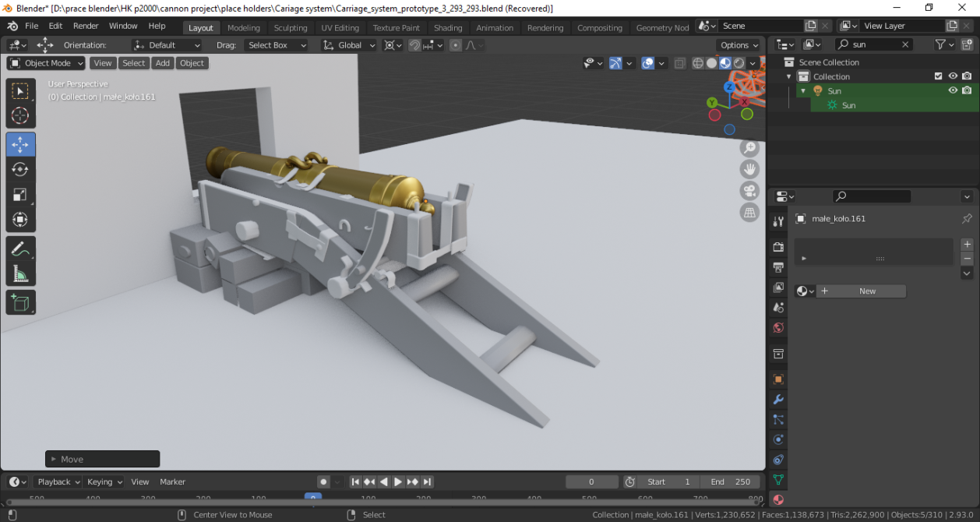Activate the Scale tool
Screen dimensions: 980x522
(x=20, y=195)
